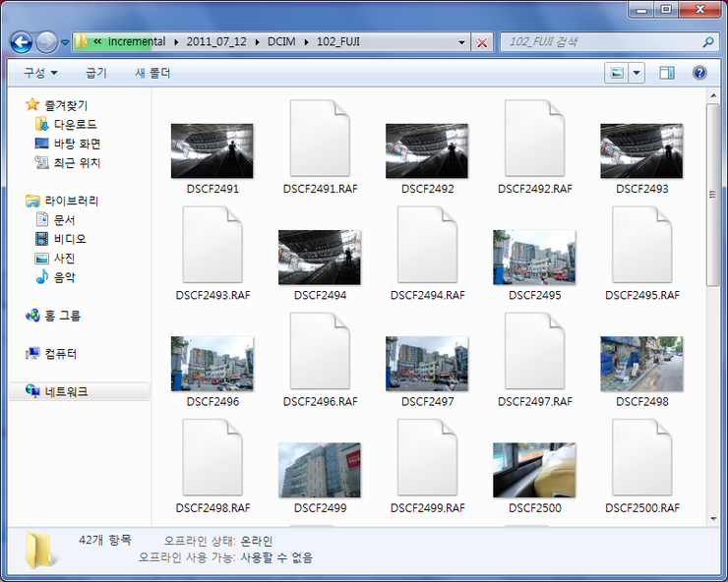Go back with the Back arrow button
This screenshot has width=728, height=582.
pos(22,42)
